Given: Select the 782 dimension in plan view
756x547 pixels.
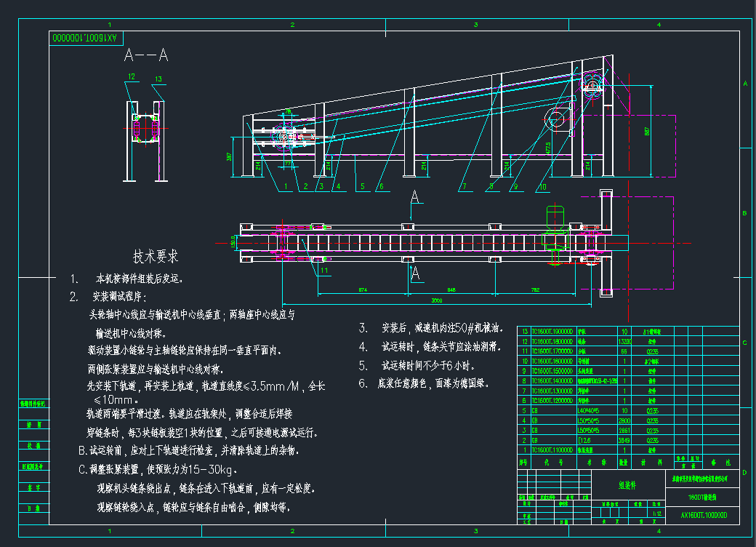Looking at the screenshot, I should pos(535,290).
